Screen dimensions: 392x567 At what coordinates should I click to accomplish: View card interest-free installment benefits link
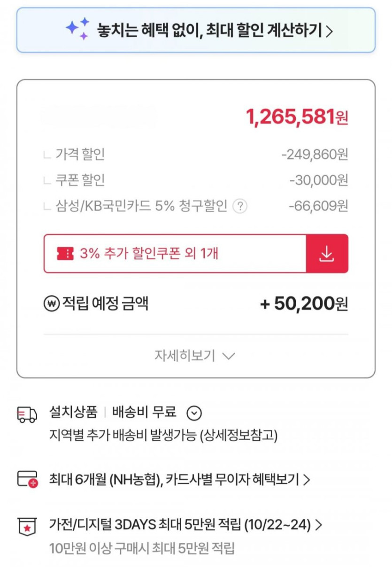coord(180,480)
